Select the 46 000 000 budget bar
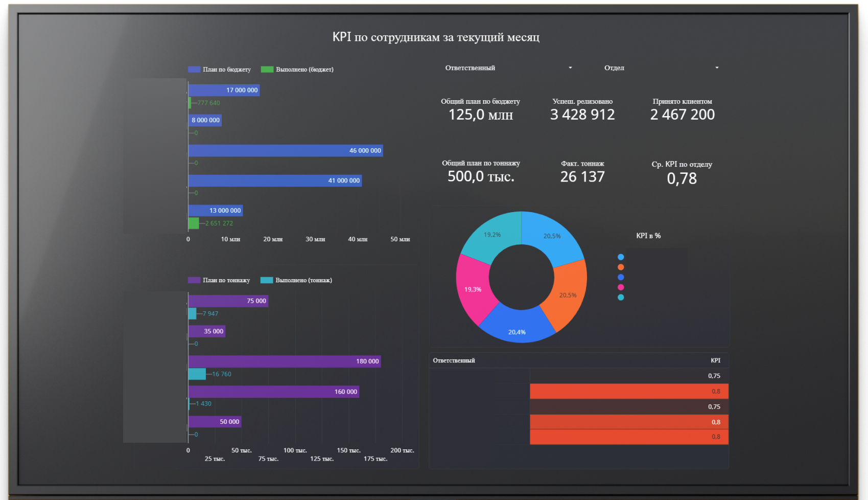 285,151
